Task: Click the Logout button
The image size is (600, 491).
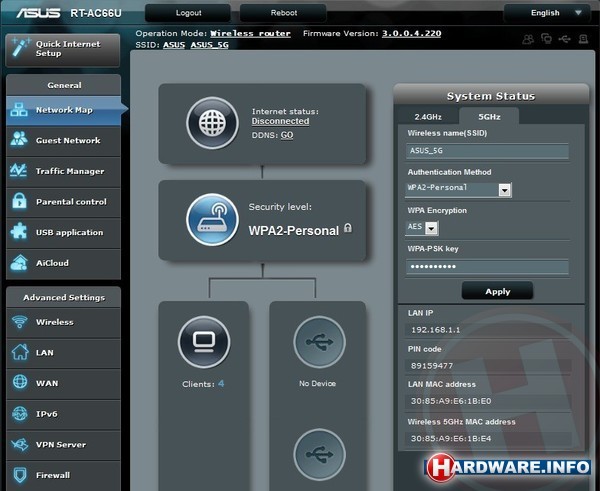Action: [x=188, y=13]
